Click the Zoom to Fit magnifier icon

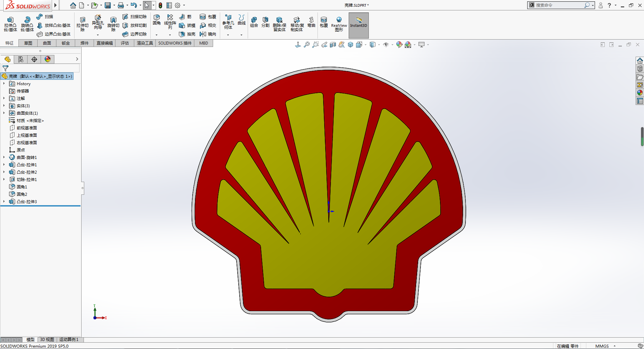[307, 45]
